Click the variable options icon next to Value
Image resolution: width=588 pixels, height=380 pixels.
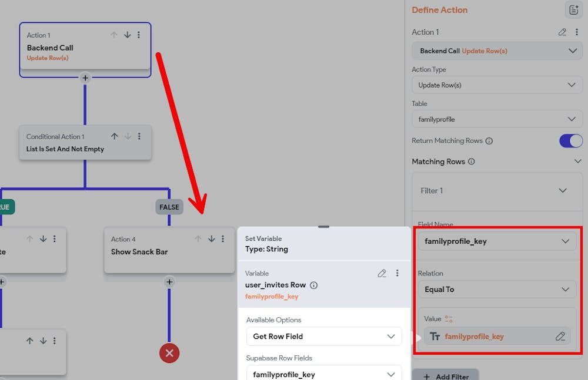(449, 319)
